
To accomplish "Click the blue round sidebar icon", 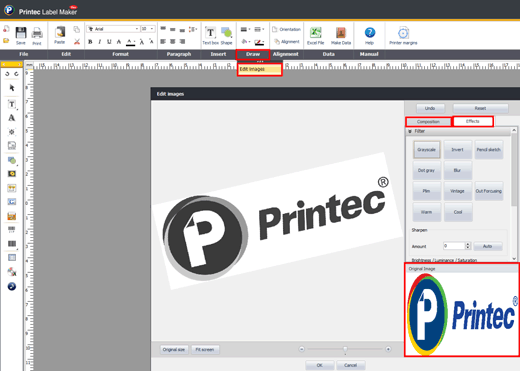I will [x=12, y=286].
